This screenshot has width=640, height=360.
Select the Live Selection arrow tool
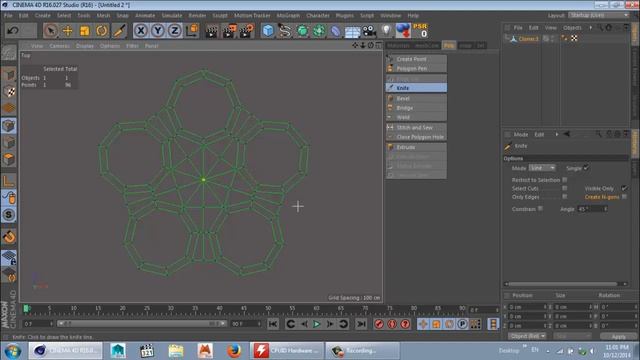(x=51, y=31)
